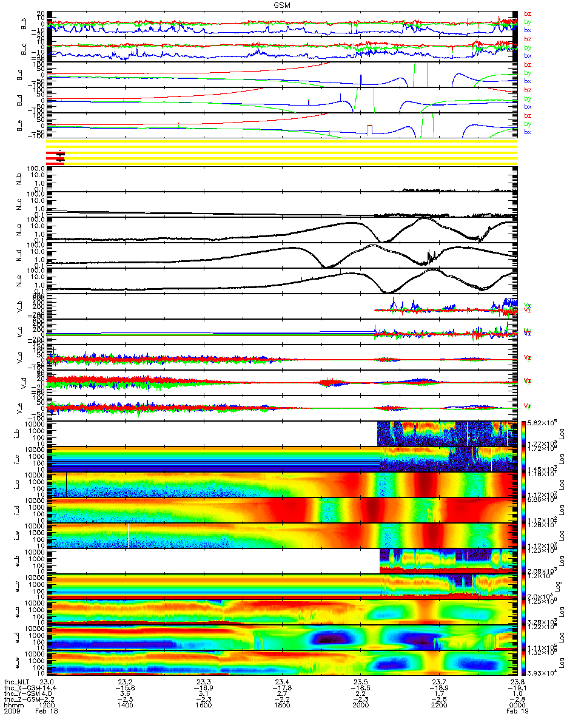The image size is (564, 728).
Task: Click the 1800 time tick label
Action: (x=283, y=706)
